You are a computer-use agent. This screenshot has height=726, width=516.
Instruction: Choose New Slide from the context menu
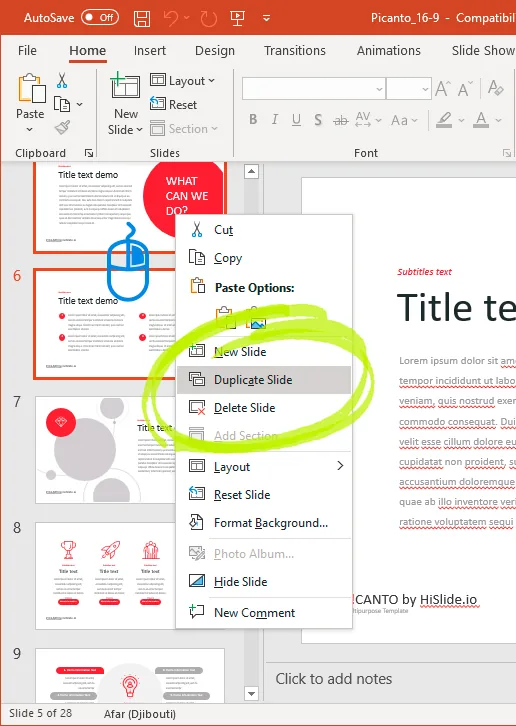[x=264, y=351]
